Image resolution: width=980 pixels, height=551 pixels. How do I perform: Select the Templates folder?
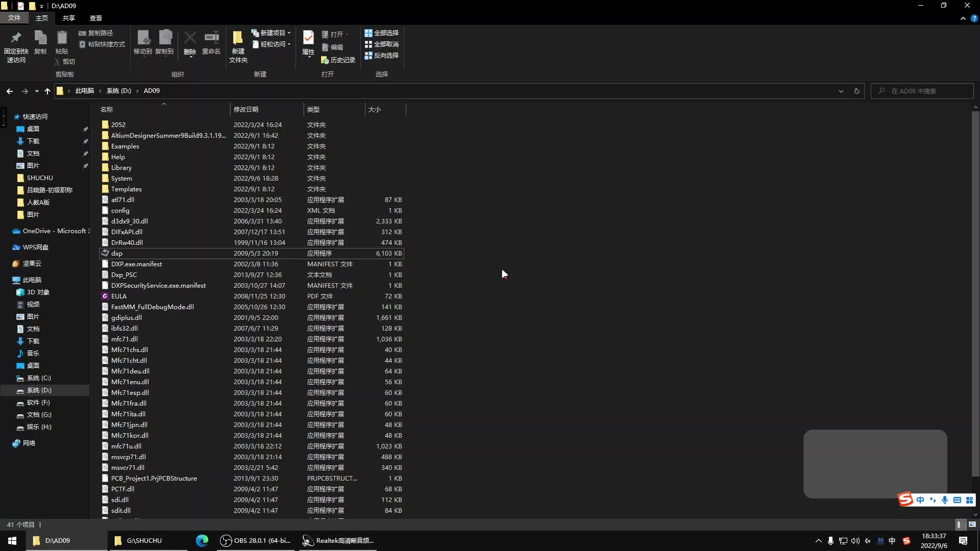pyautogui.click(x=252, y=189)
